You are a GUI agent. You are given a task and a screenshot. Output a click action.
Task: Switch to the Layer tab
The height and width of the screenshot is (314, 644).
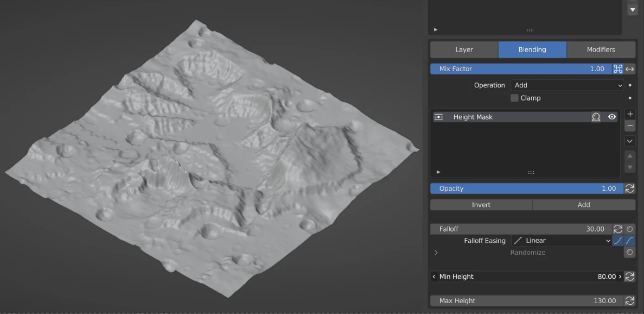(464, 49)
